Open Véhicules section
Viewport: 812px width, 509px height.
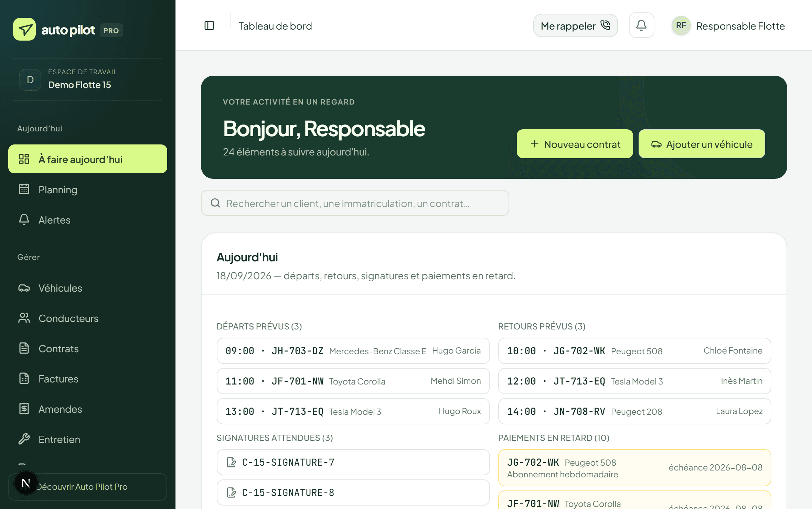(88, 288)
